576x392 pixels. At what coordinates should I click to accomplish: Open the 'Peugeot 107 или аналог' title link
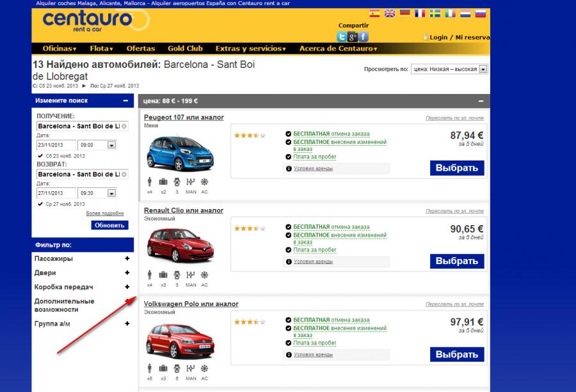point(184,118)
